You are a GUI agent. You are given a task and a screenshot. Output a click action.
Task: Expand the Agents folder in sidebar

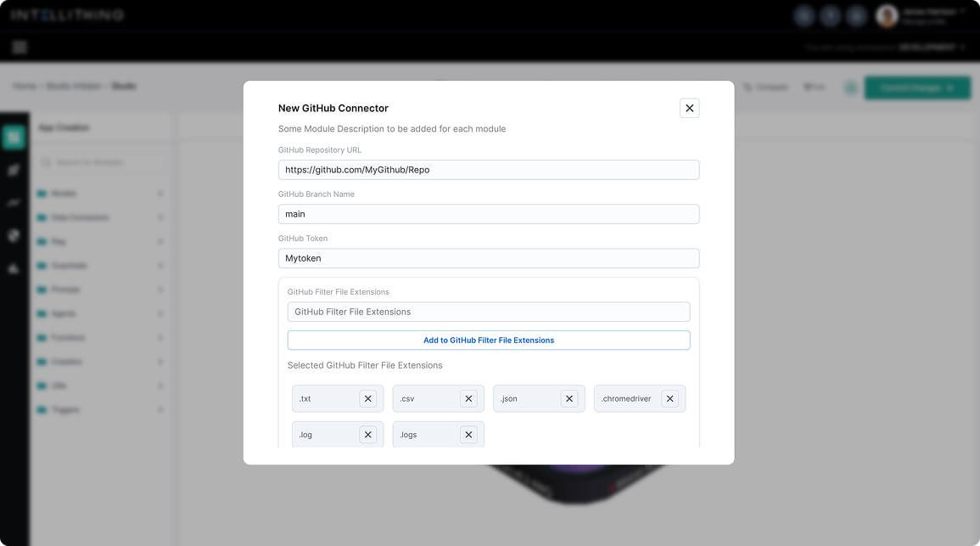[x=64, y=313]
